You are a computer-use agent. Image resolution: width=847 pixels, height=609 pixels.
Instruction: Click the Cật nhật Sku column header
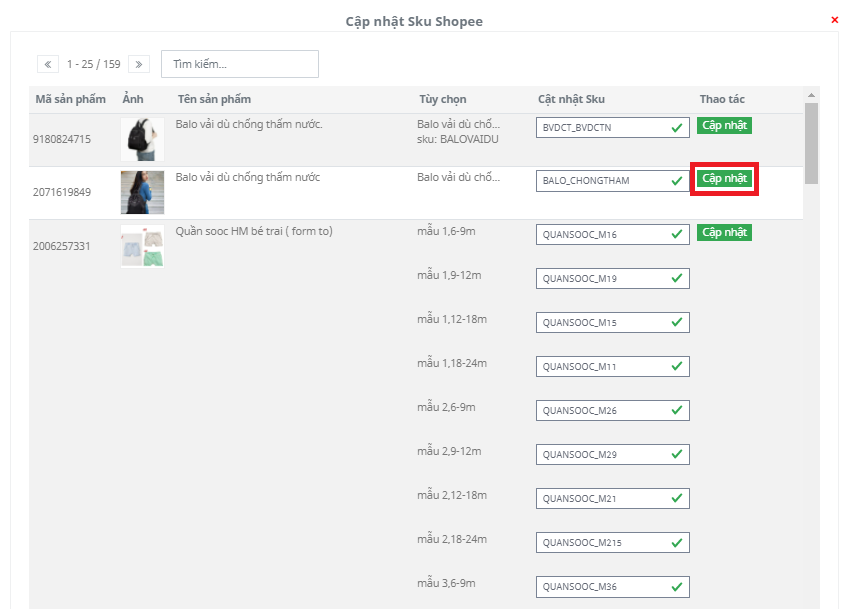tap(571, 99)
